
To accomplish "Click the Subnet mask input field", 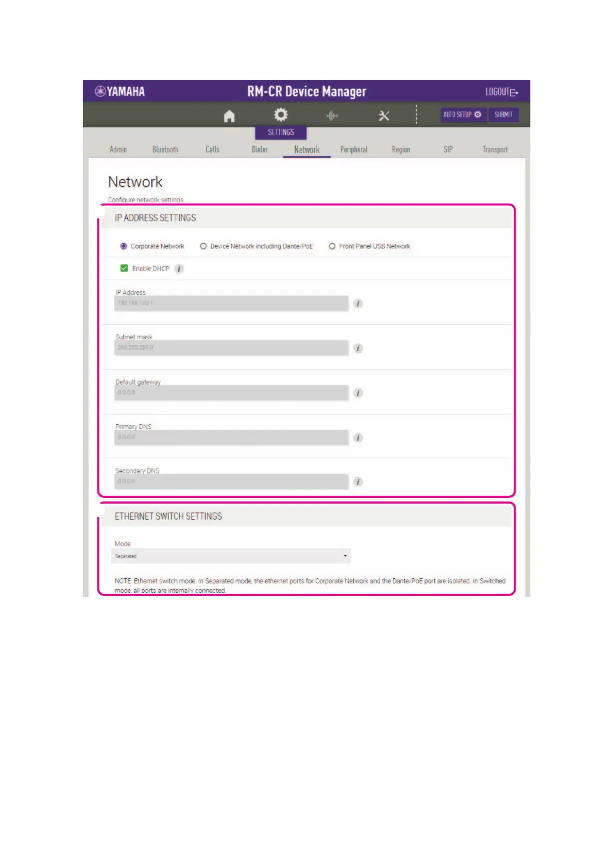I will pyautogui.click(x=231, y=348).
